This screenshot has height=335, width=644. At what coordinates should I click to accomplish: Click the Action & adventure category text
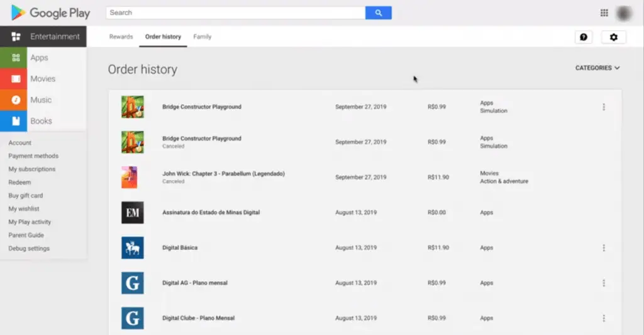point(504,181)
